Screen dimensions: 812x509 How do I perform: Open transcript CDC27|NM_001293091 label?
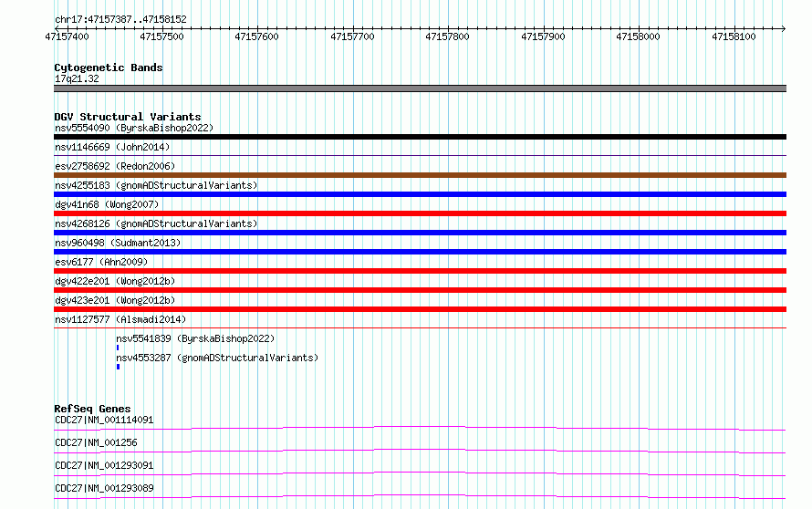coord(104,465)
